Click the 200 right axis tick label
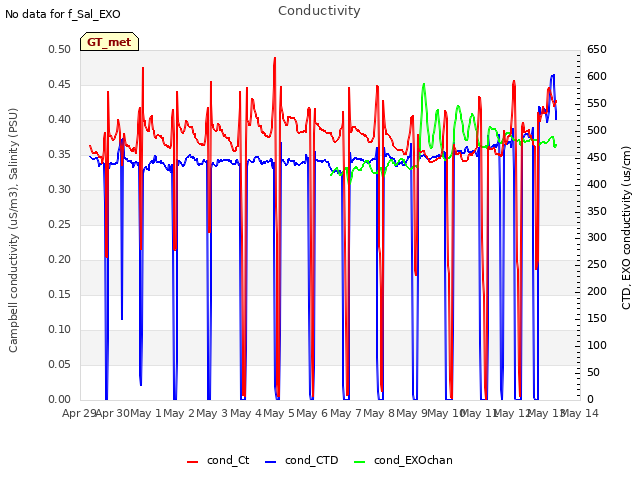This screenshot has height=480, width=640. point(597,291)
